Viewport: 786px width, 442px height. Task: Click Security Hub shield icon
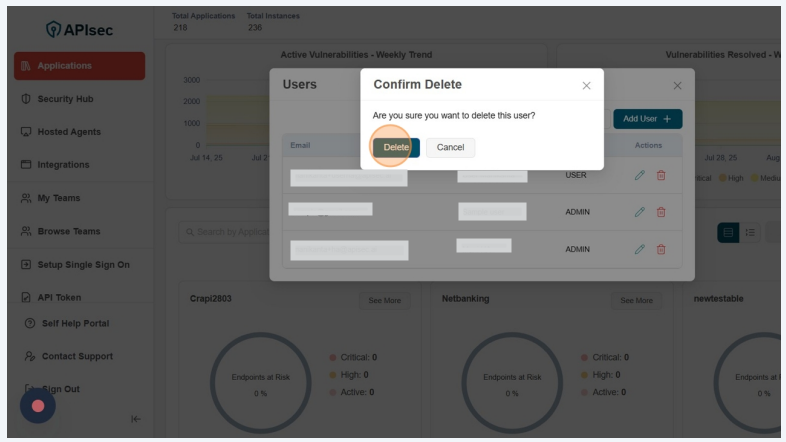coord(26,99)
